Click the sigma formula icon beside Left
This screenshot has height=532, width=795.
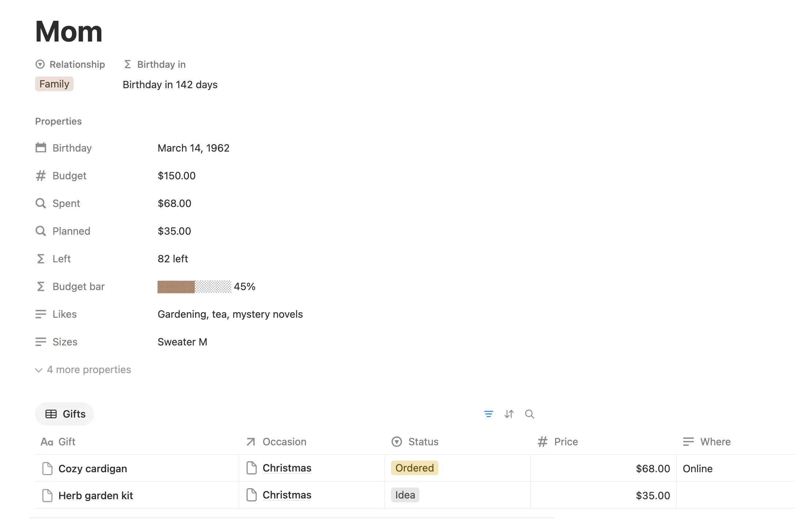point(41,259)
